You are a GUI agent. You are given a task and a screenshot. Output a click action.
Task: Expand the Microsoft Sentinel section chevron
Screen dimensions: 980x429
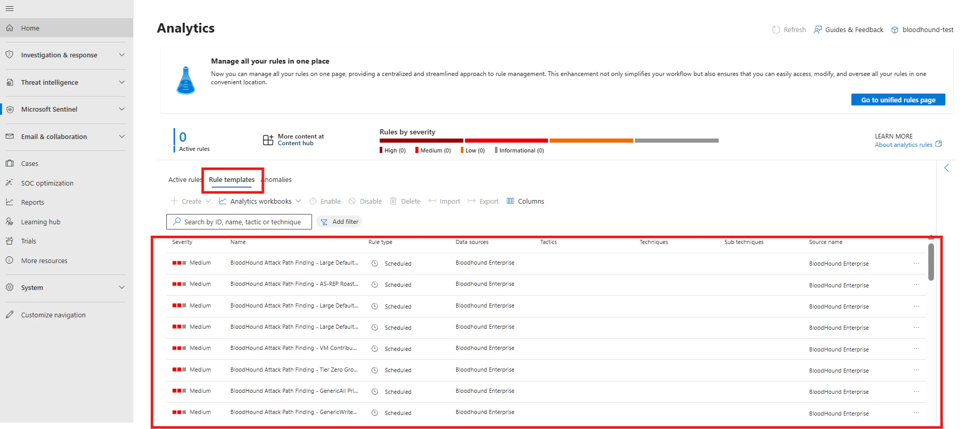point(122,109)
